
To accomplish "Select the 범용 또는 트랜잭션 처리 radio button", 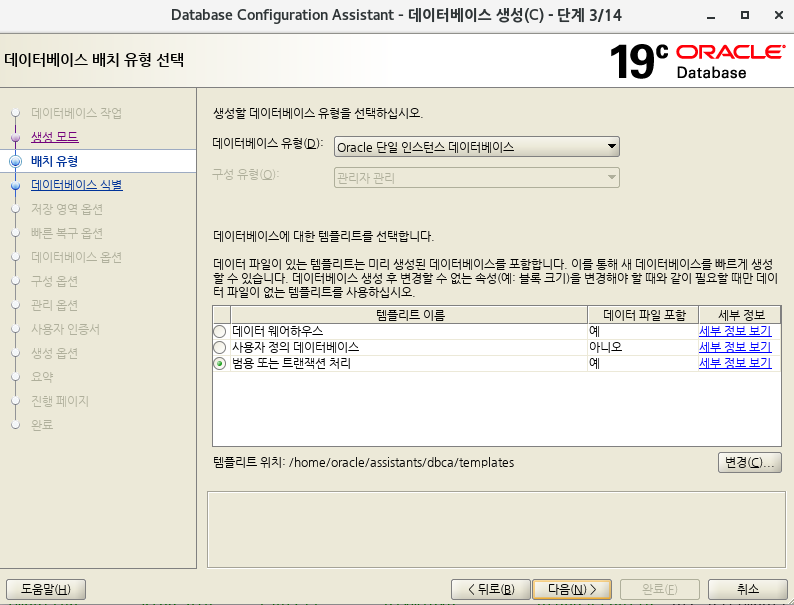I will (219, 364).
